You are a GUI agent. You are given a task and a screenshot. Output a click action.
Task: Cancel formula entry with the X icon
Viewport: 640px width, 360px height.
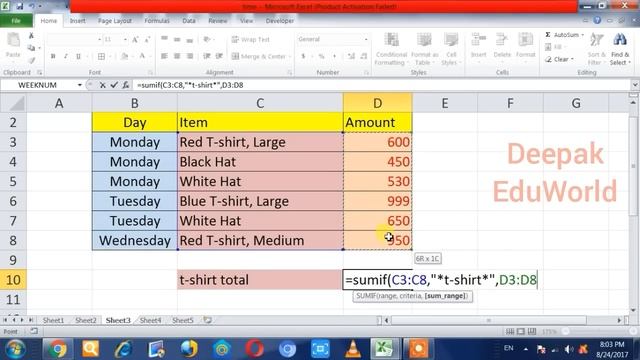(102, 85)
